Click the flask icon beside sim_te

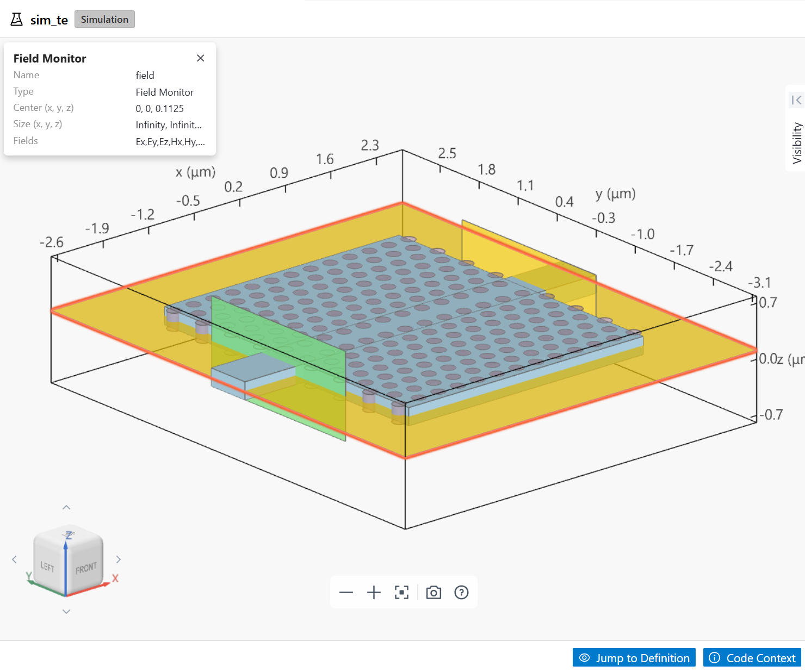point(17,20)
